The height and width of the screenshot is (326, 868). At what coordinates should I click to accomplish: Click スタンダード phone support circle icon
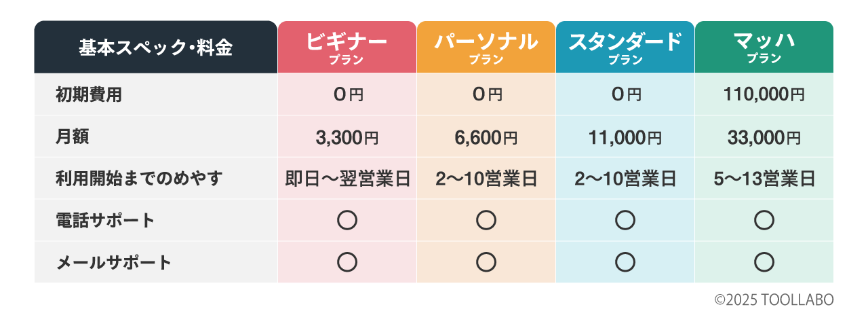[x=625, y=220]
